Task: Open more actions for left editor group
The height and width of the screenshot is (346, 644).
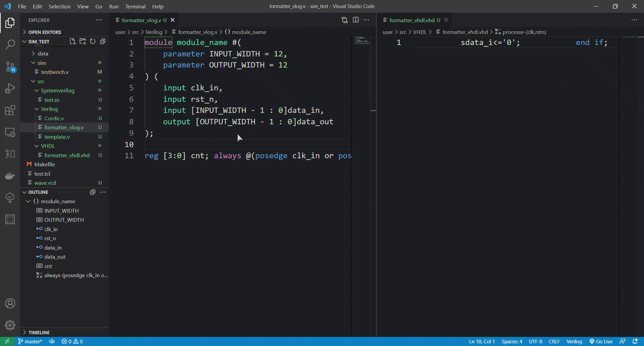Action: [367, 20]
